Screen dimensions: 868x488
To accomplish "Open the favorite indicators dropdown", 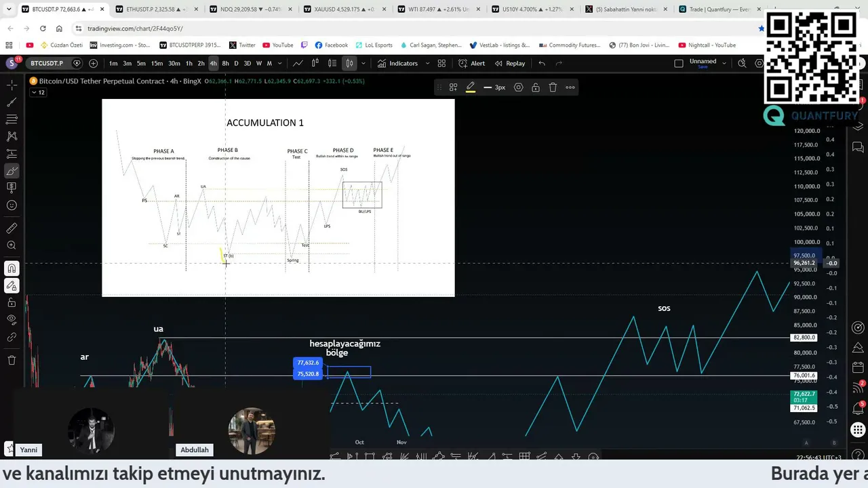I will click(x=427, y=63).
